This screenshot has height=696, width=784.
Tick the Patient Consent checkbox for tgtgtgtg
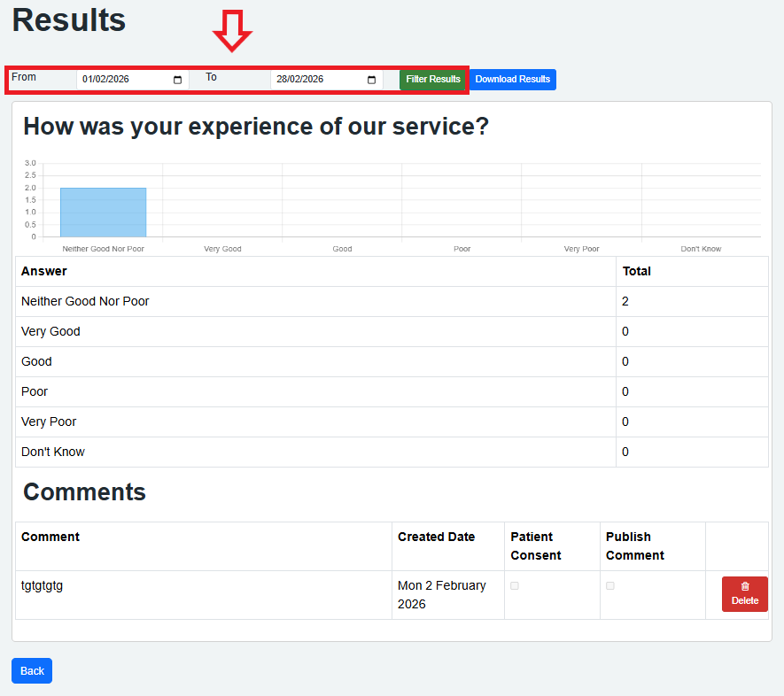[x=515, y=586]
